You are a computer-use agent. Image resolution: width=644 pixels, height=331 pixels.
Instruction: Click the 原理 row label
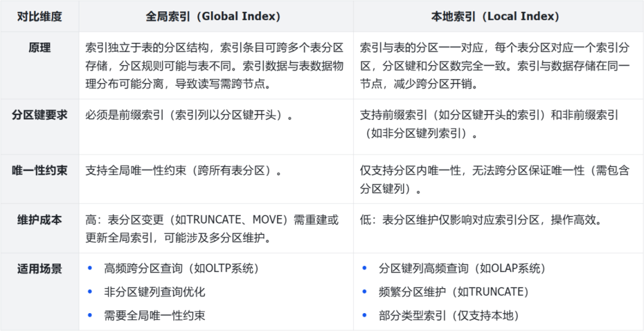point(39,48)
